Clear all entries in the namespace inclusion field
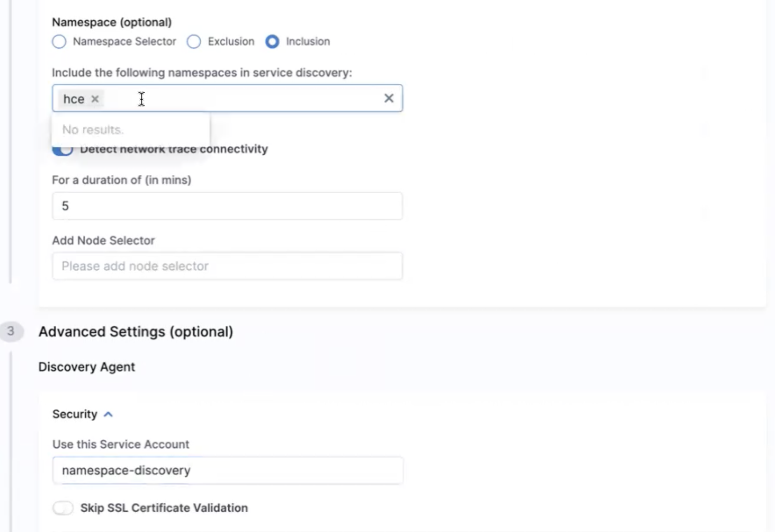 (x=388, y=99)
